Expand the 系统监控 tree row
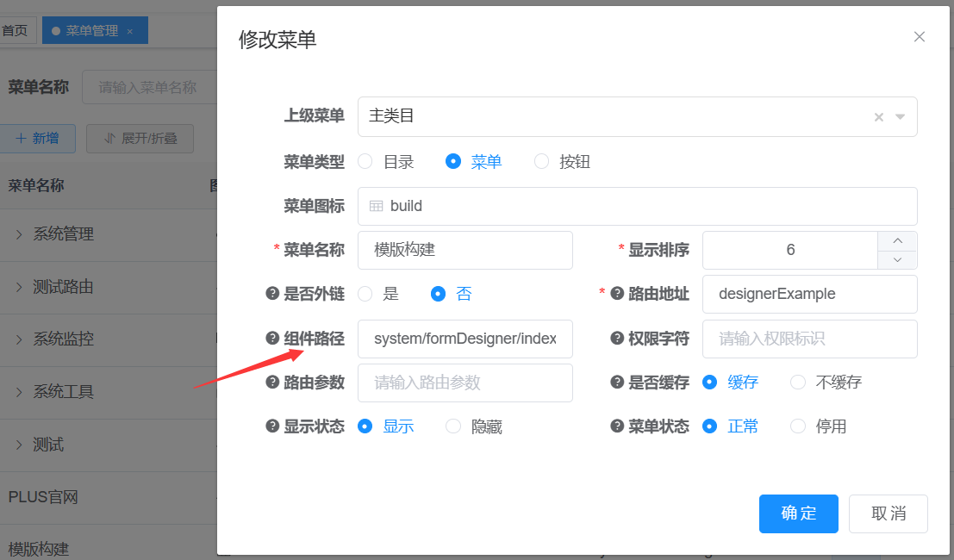 19,339
